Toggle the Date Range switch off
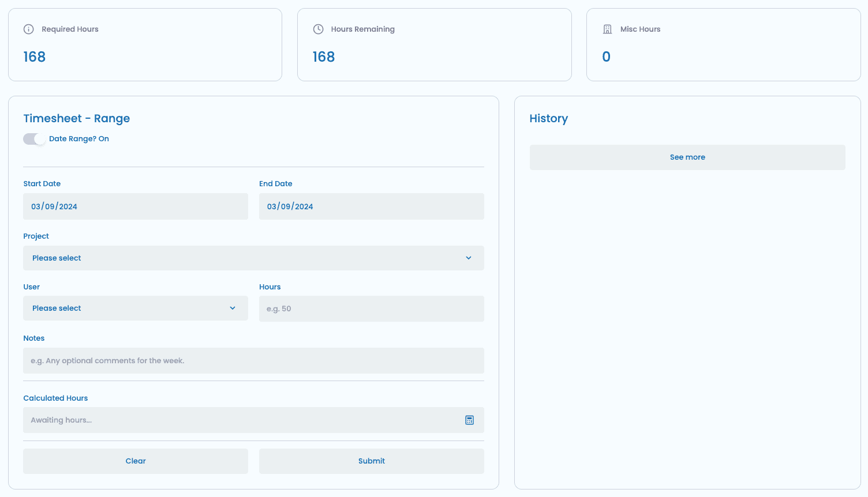The image size is (868, 497). (34, 139)
